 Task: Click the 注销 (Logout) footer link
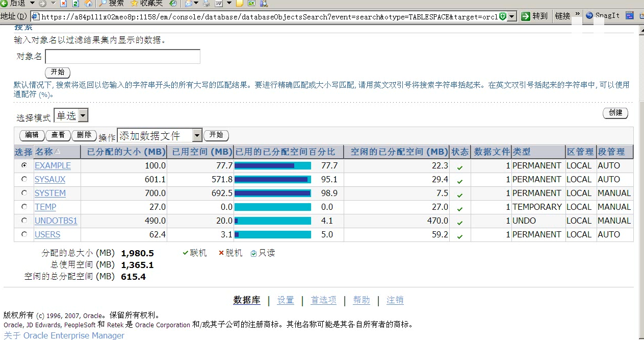point(395,300)
